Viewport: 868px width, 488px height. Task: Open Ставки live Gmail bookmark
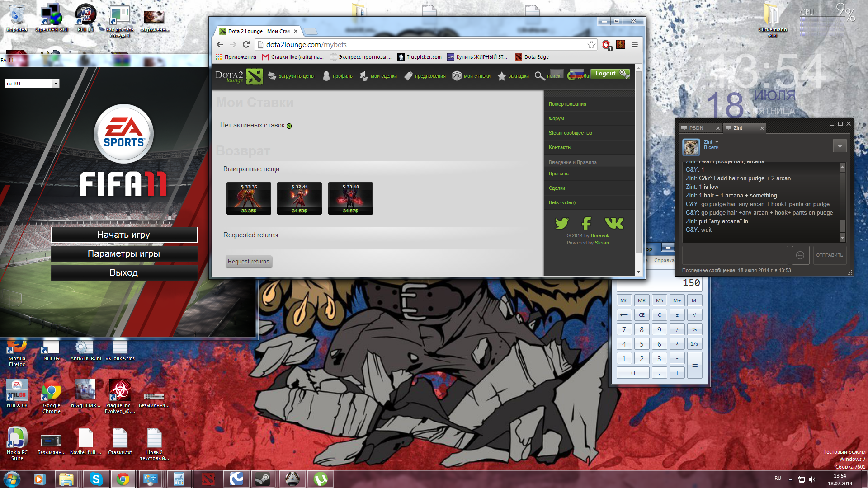293,57
